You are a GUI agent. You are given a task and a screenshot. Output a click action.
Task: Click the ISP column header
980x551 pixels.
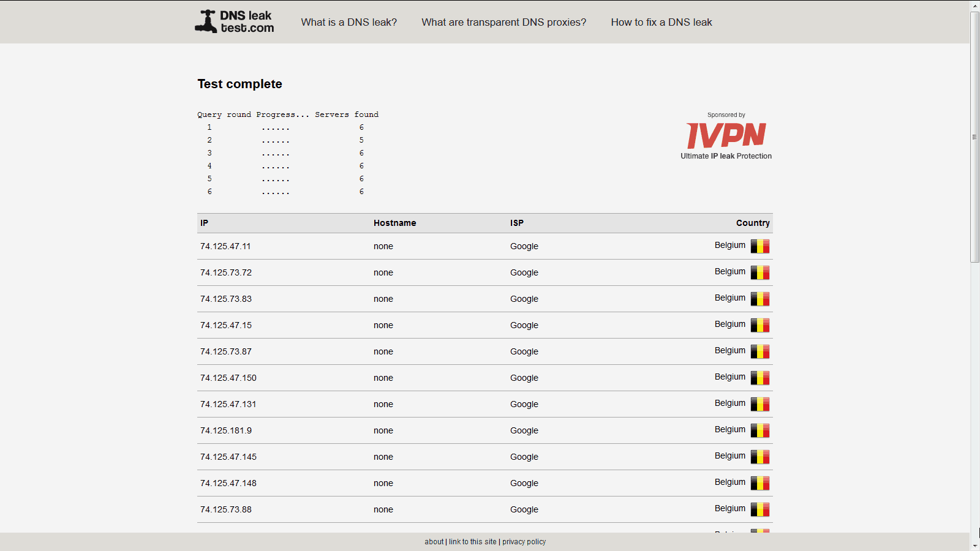pos(517,223)
